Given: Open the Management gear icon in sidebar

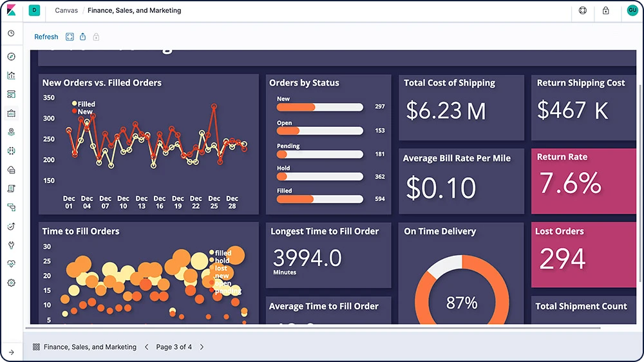Looking at the screenshot, I should (12, 283).
